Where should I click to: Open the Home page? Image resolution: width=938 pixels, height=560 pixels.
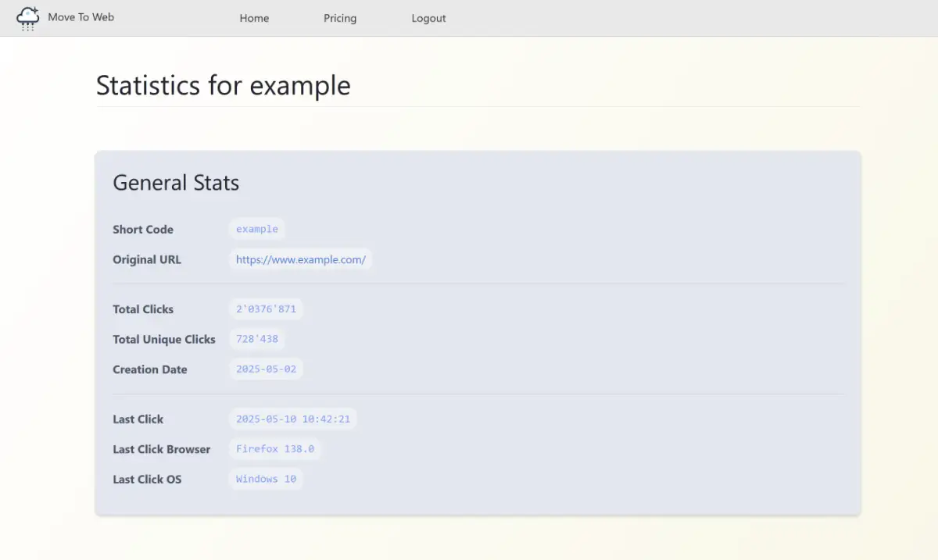(254, 18)
